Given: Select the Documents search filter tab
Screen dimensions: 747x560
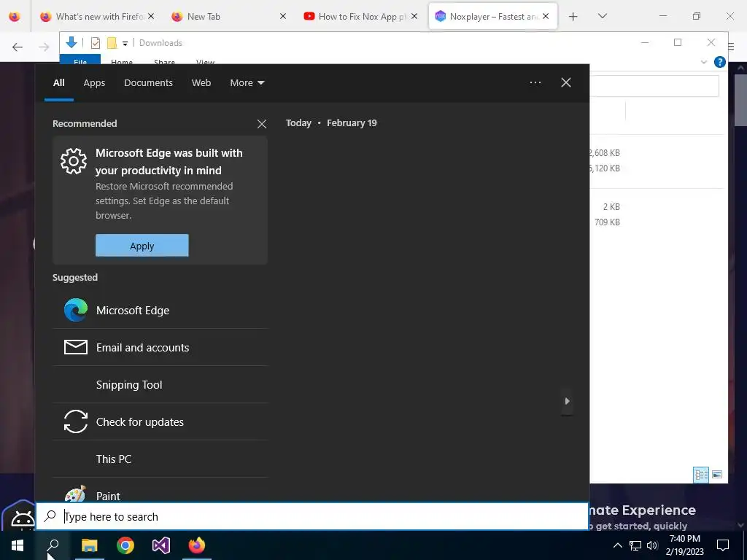Looking at the screenshot, I should [x=148, y=82].
